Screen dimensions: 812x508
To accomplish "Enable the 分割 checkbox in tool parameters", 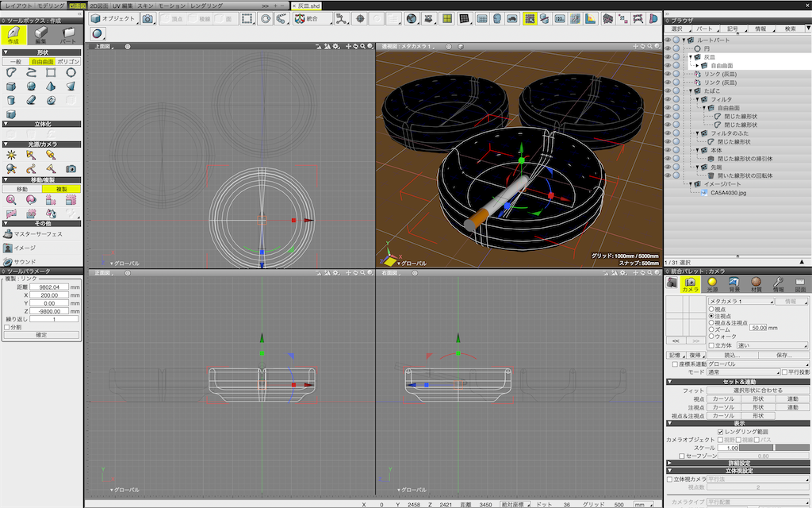I will click(6, 327).
